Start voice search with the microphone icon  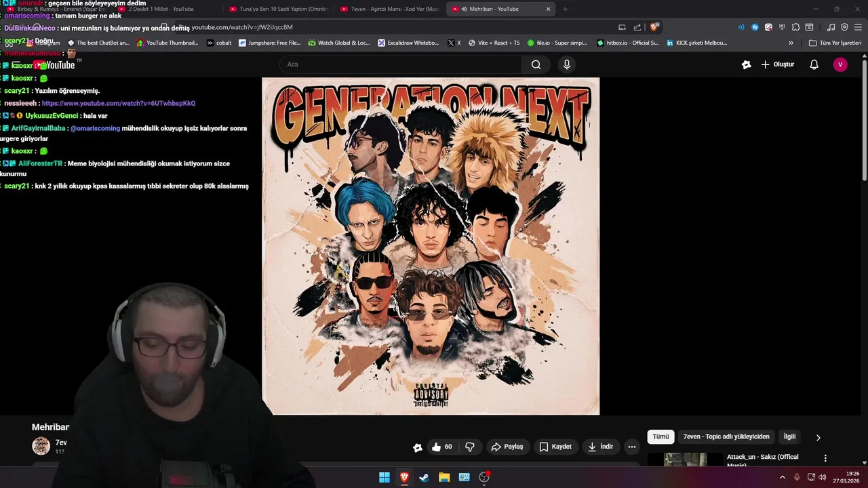coord(567,64)
